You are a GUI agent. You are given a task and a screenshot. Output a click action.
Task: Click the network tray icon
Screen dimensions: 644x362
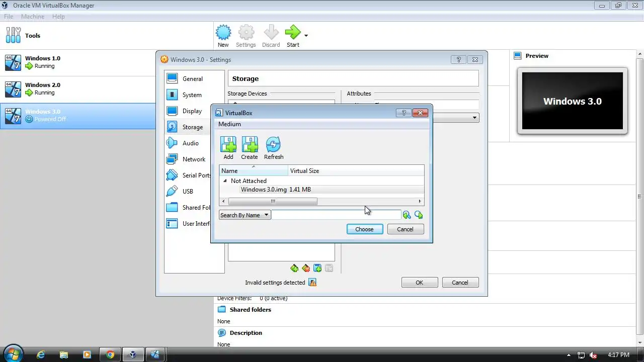click(581, 355)
